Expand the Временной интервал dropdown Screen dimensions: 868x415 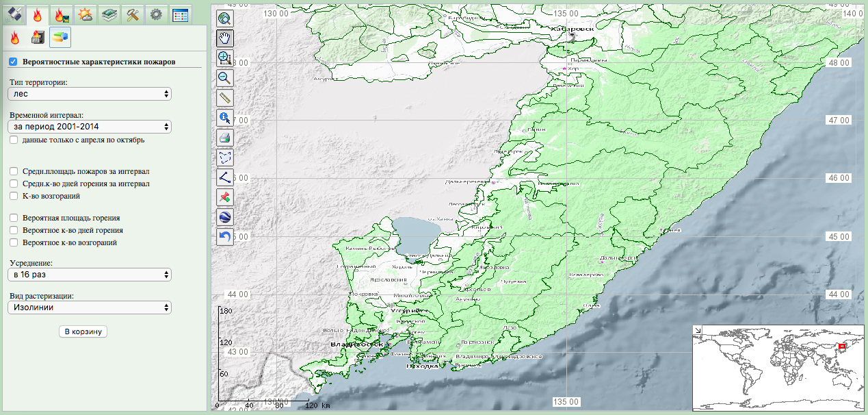pyautogui.click(x=90, y=127)
